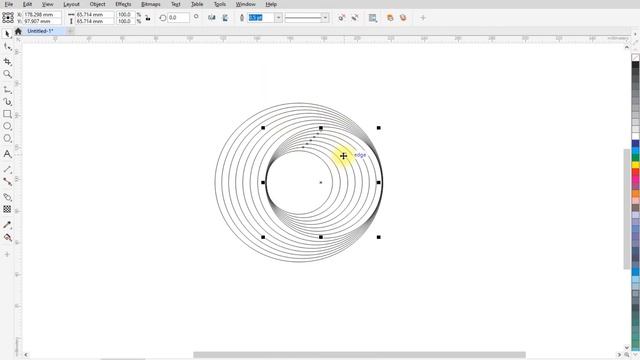The width and height of the screenshot is (640, 360).
Task: Switch to the Untitled-1 document tab
Action: [x=40, y=31]
